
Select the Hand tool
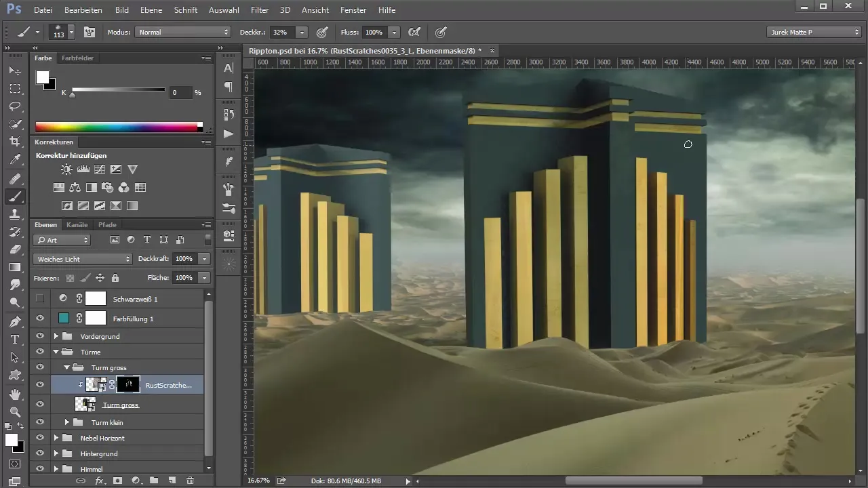click(15, 394)
